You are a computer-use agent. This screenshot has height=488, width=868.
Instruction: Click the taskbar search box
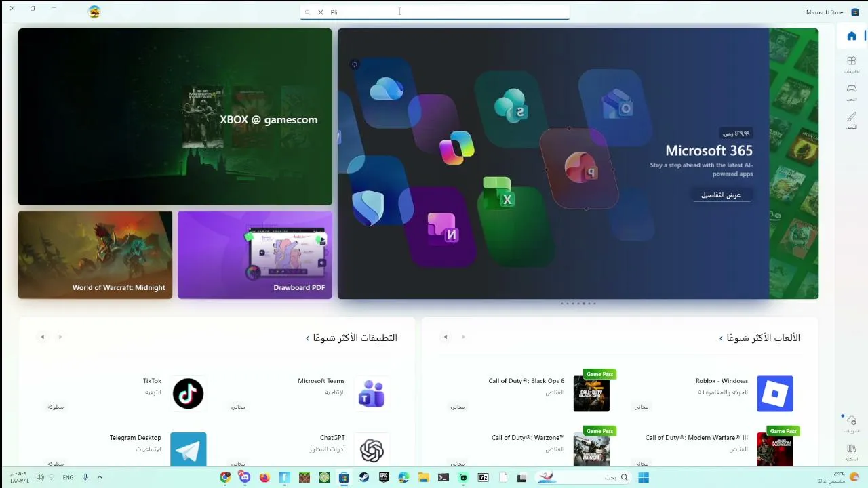tap(584, 477)
